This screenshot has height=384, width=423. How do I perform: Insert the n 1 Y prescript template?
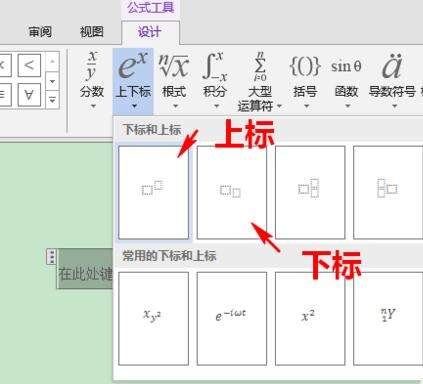pyautogui.click(x=388, y=318)
